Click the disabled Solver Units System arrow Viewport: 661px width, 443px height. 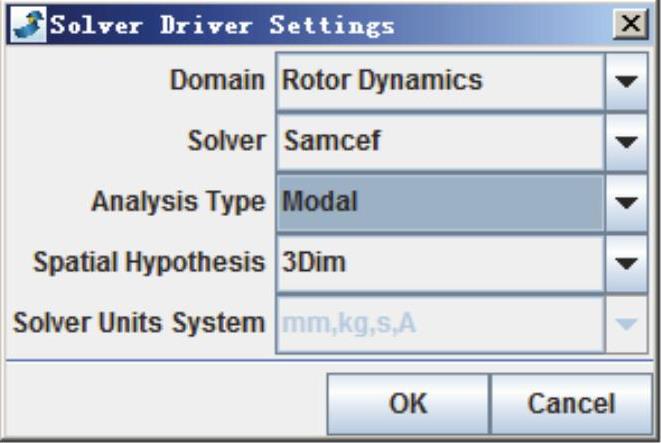click(627, 324)
